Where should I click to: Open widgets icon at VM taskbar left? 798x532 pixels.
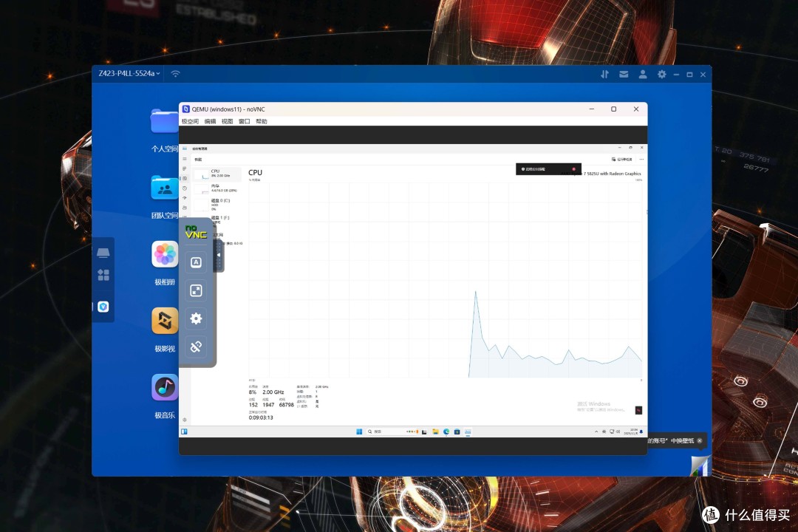[184, 432]
